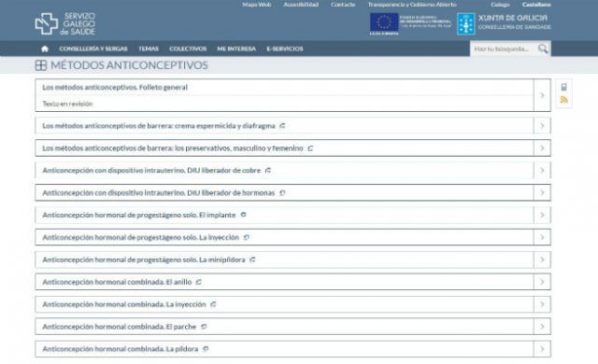Expand chevron for El anillo row
Image resolution: width=598 pixels, height=364 pixels.
(542, 282)
